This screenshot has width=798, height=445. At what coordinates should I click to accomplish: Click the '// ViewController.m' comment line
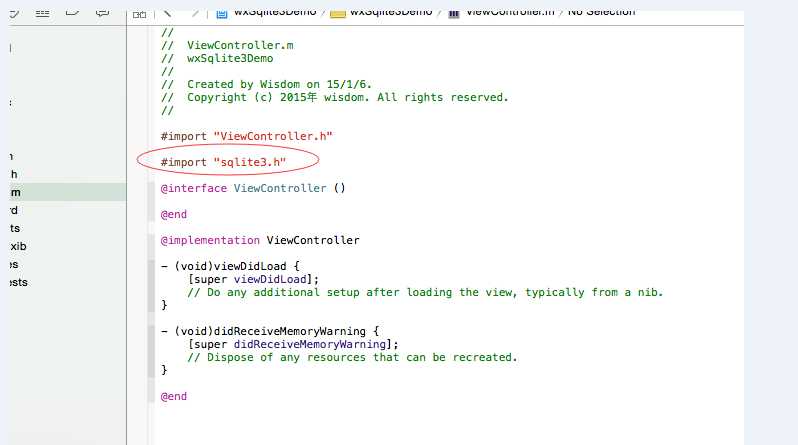point(227,45)
